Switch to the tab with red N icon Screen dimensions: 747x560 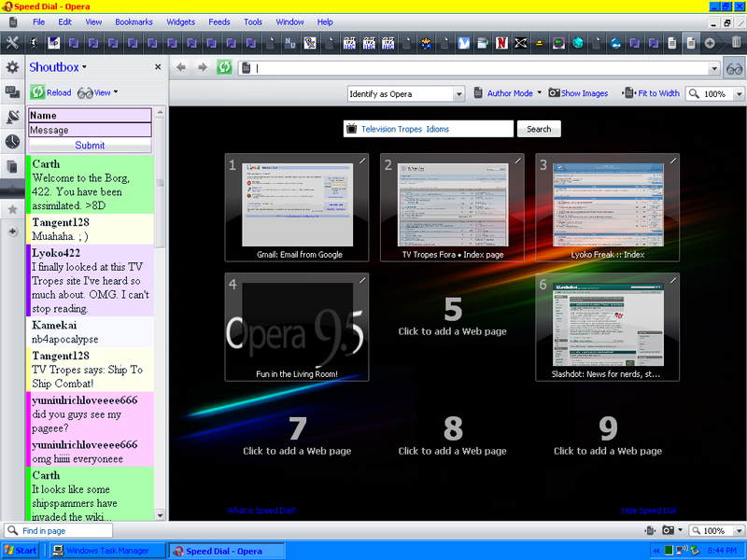tap(501, 43)
